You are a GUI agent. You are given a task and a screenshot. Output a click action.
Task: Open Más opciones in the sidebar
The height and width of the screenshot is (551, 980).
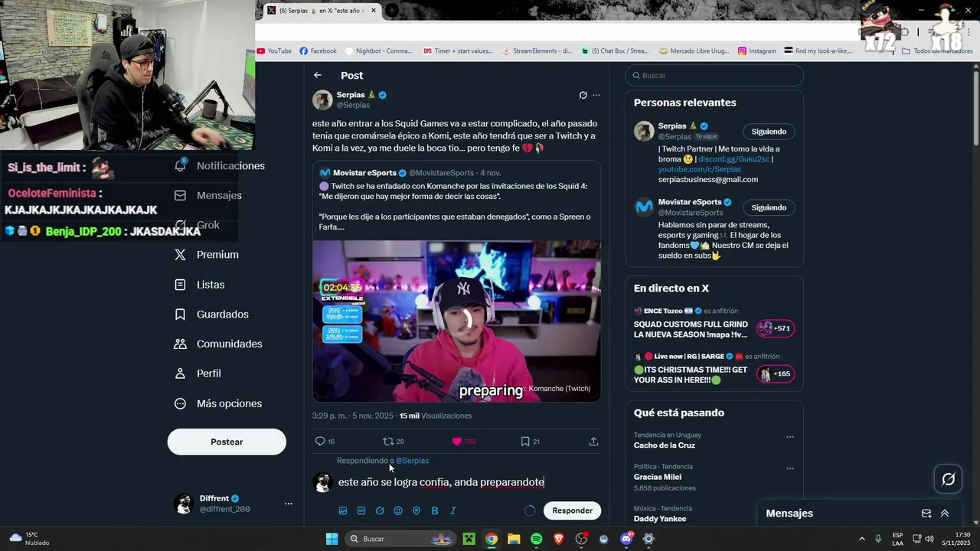point(219,403)
